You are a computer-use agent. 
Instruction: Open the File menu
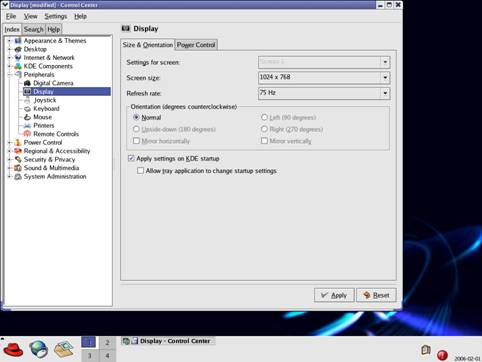[x=11, y=16]
